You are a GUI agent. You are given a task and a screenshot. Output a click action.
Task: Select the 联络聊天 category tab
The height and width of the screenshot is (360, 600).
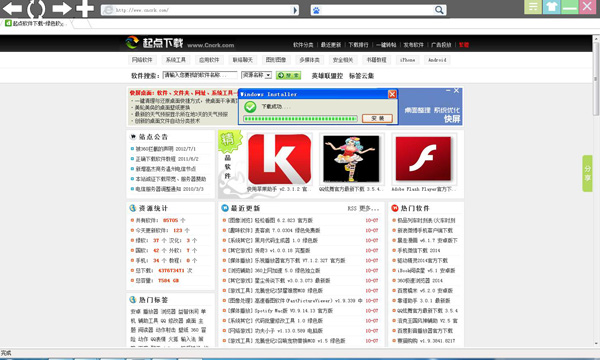243,60
